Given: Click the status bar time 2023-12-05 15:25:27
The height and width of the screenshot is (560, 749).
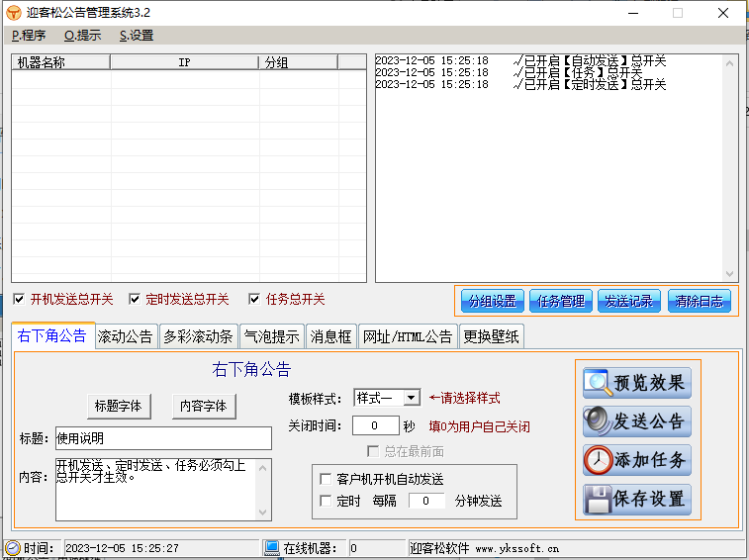Looking at the screenshot, I should pyautogui.click(x=122, y=548).
